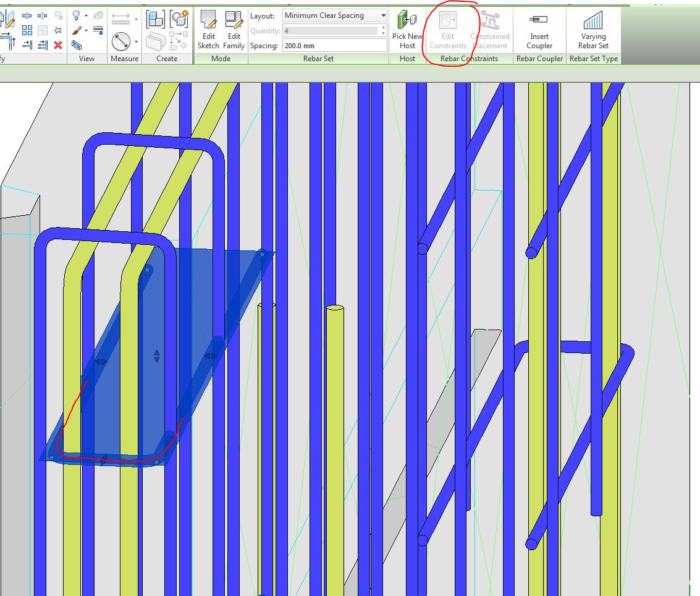
Task: Increase Quantity with the up stepper arrow
Action: [x=383, y=27]
